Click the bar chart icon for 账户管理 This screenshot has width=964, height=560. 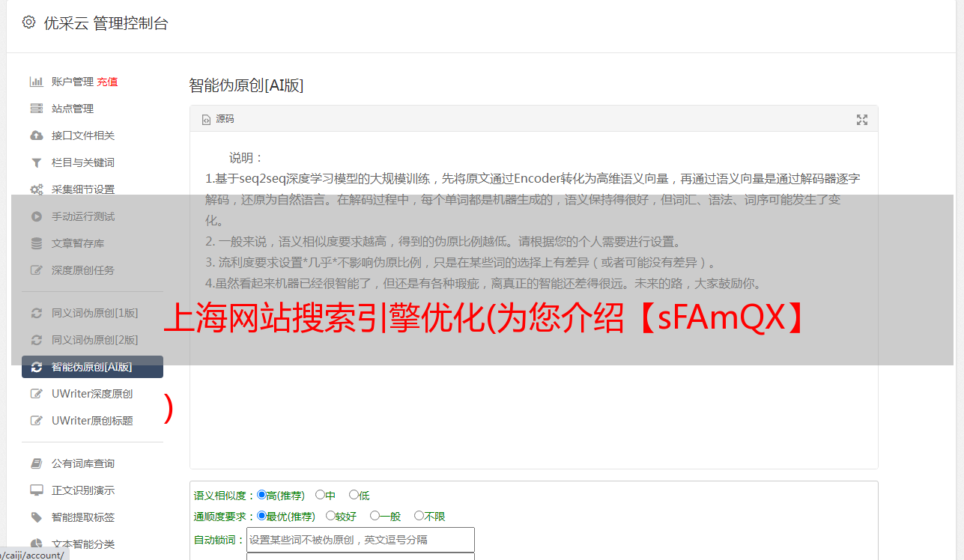point(36,82)
